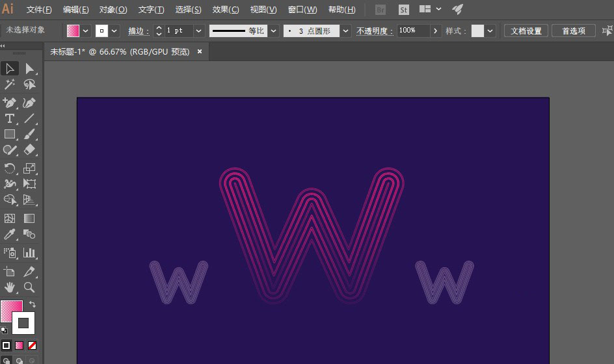Set paint to None

tap(32, 346)
